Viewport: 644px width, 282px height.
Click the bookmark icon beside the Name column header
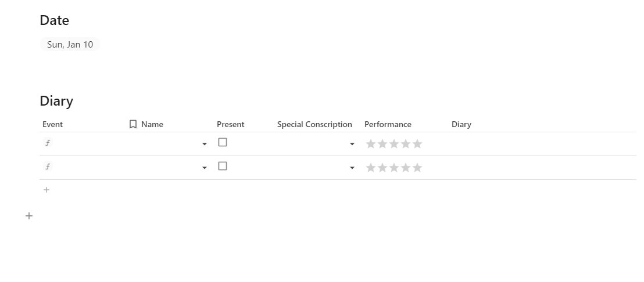tap(133, 124)
